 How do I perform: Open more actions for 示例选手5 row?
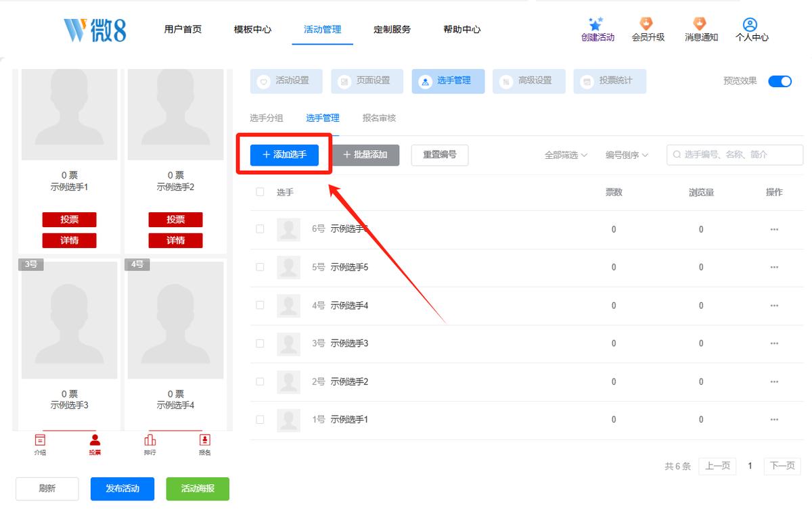(774, 268)
